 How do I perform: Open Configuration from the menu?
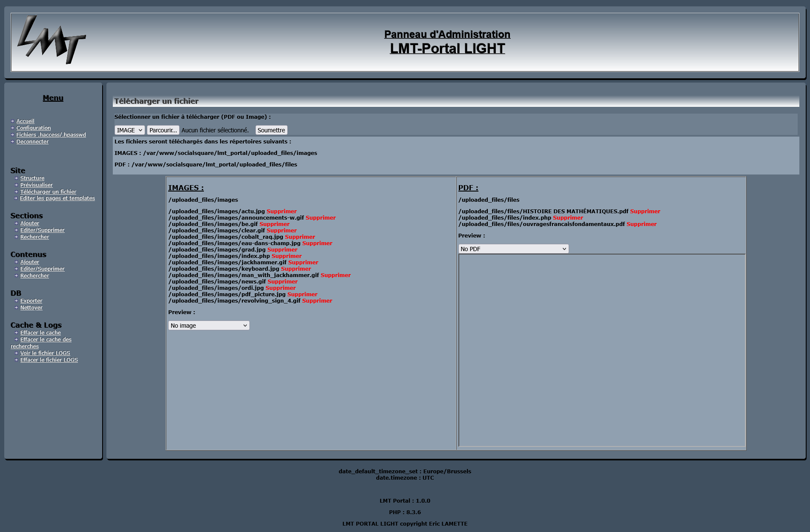pyautogui.click(x=33, y=128)
